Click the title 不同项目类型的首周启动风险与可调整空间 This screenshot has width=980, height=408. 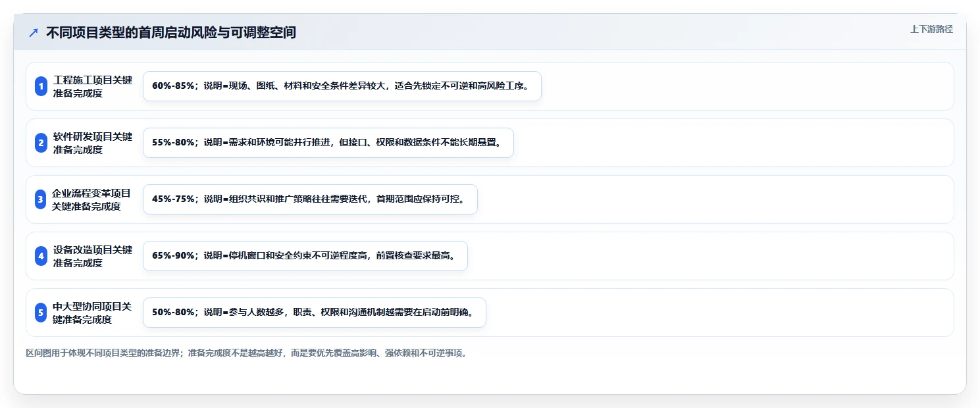click(171, 32)
